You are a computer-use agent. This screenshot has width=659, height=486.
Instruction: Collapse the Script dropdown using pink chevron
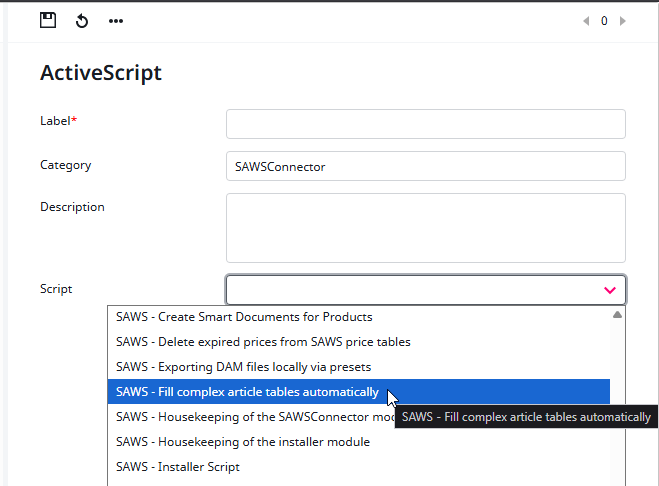click(x=609, y=290)
